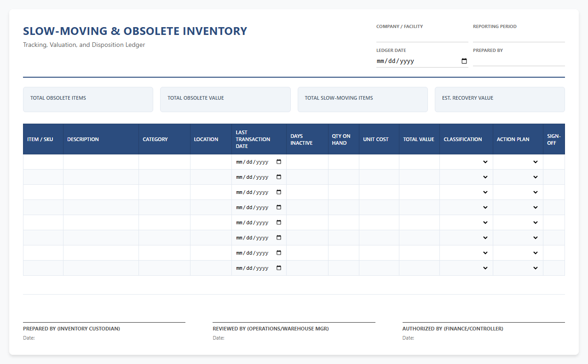The image size is (588, 364).
Task: Focus the Company / Facility input field
Action: tap(422, 36)
